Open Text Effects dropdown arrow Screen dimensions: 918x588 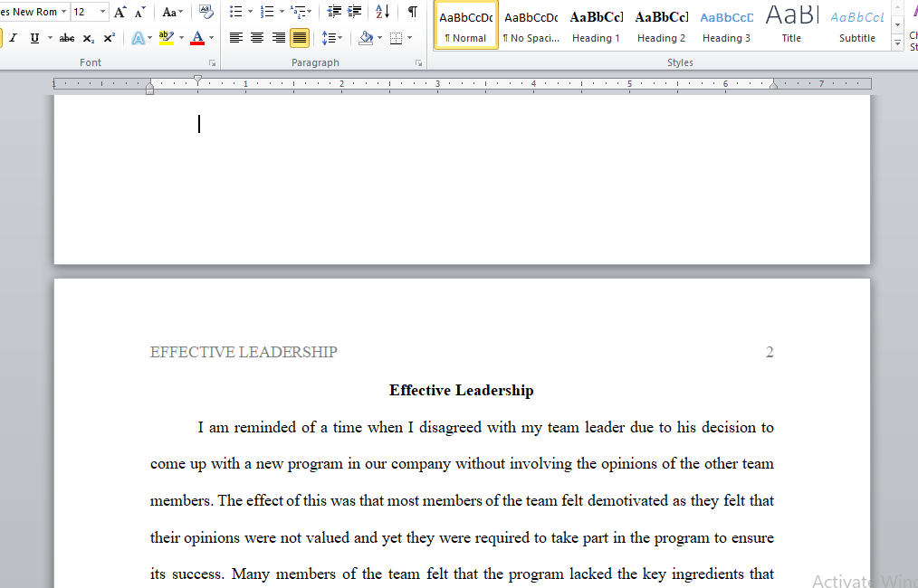pos(150,38)
